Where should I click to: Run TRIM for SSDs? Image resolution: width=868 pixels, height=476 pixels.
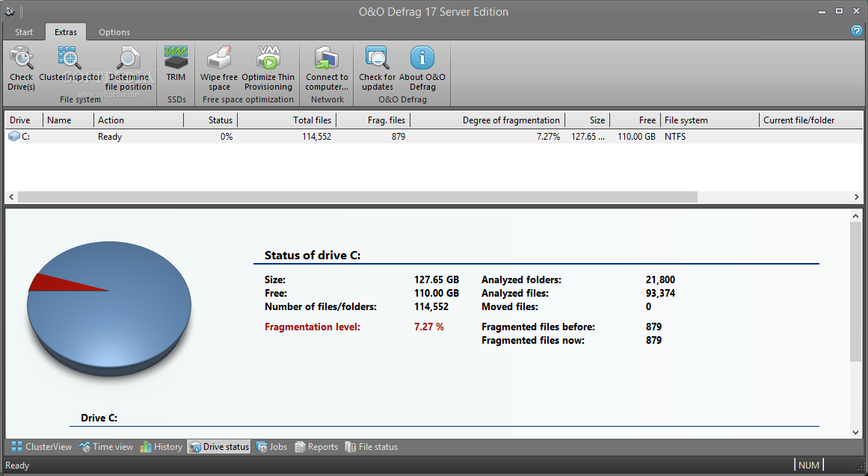pyautogui.click(x=176, y=64)
